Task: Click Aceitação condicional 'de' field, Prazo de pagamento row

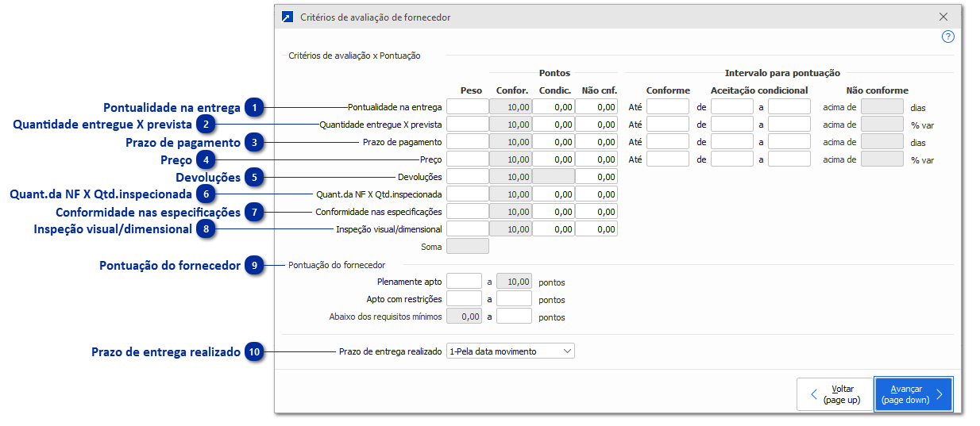Action: 731,141
